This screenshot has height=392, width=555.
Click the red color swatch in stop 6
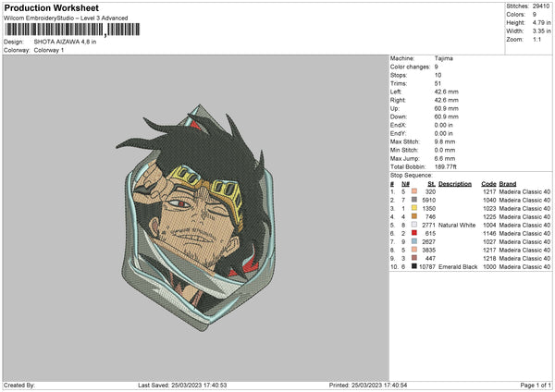point(414,233)
